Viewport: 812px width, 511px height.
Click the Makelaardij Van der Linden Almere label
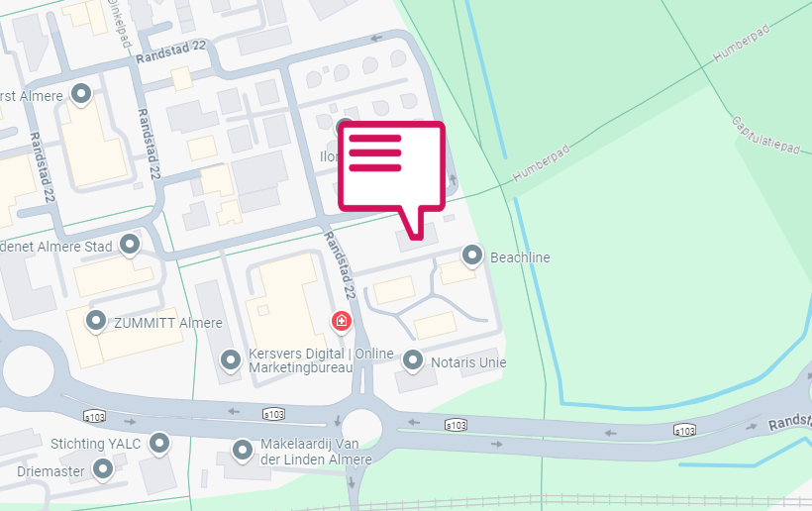click(317, 452)
